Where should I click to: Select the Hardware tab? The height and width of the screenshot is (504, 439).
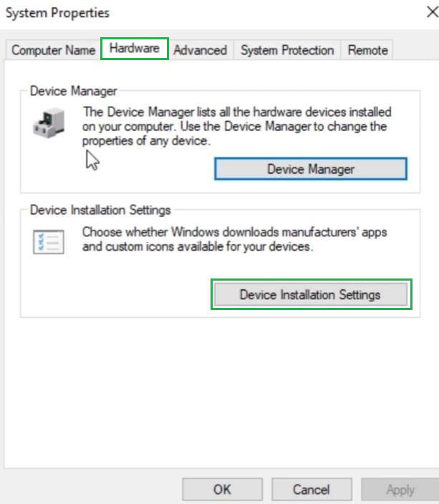135,49
